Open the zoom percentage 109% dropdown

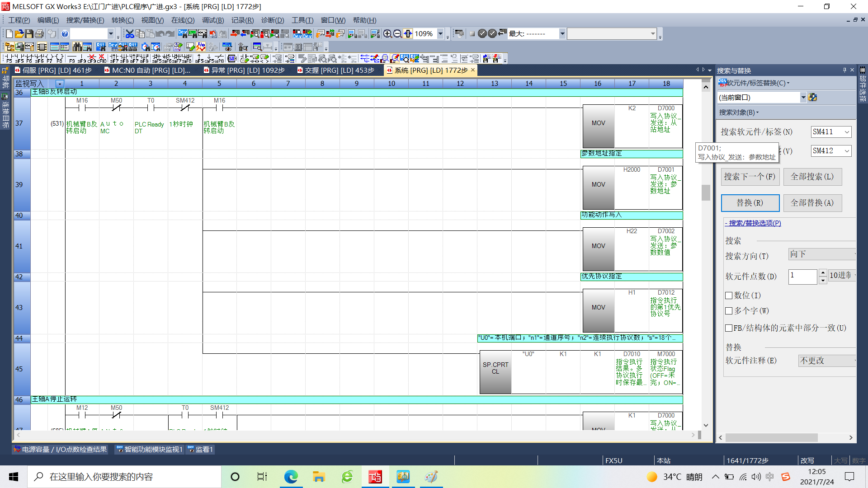[440, 34]
